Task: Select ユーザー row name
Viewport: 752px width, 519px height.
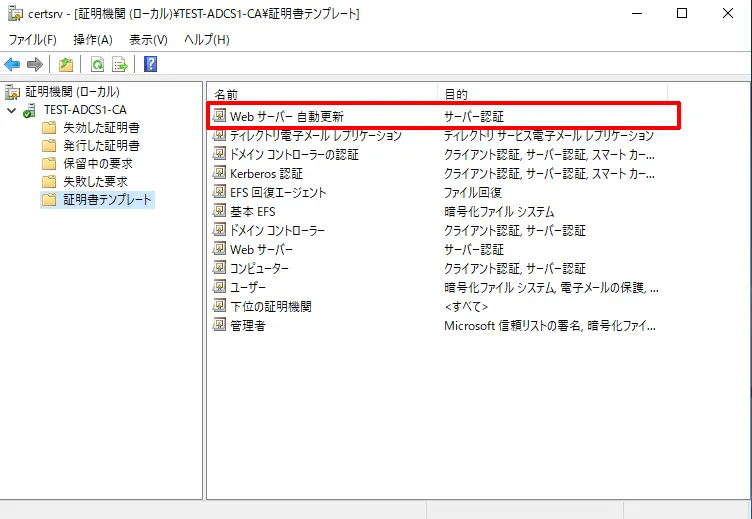Action: tap(248, 287)
